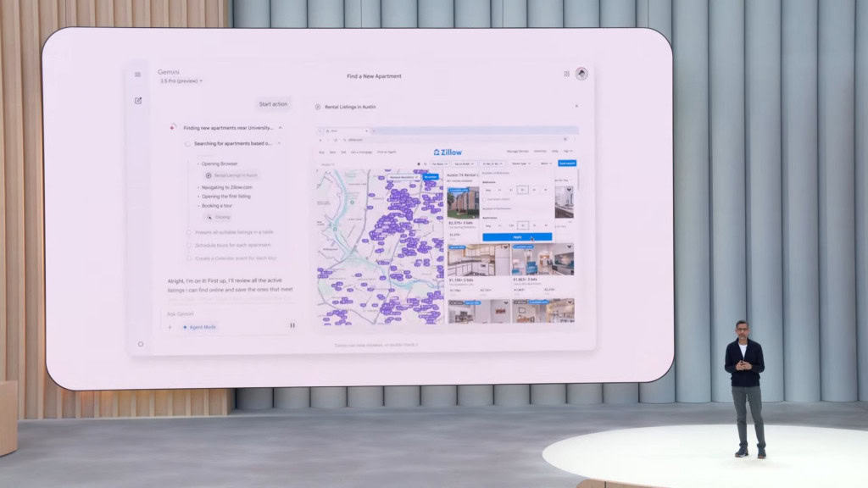The height and width of the screenshot is (488, 868).
Task: Click the Find a New Apartment title
Action: tap(374, 76)
